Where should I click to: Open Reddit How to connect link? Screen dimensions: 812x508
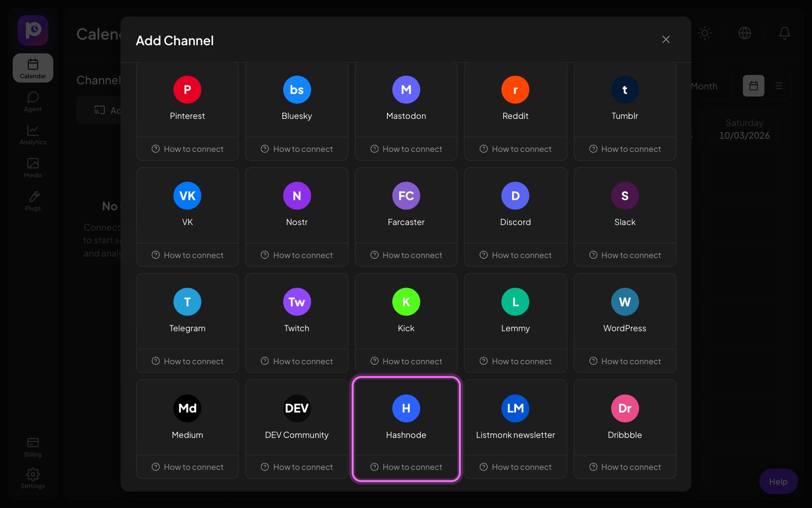coord(515,149)
